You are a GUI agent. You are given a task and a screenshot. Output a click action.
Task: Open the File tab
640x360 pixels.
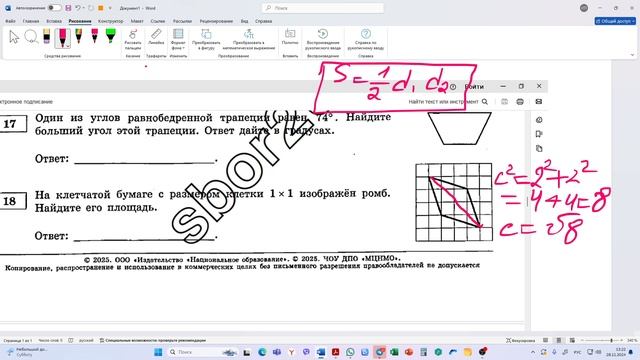(10, 21)
